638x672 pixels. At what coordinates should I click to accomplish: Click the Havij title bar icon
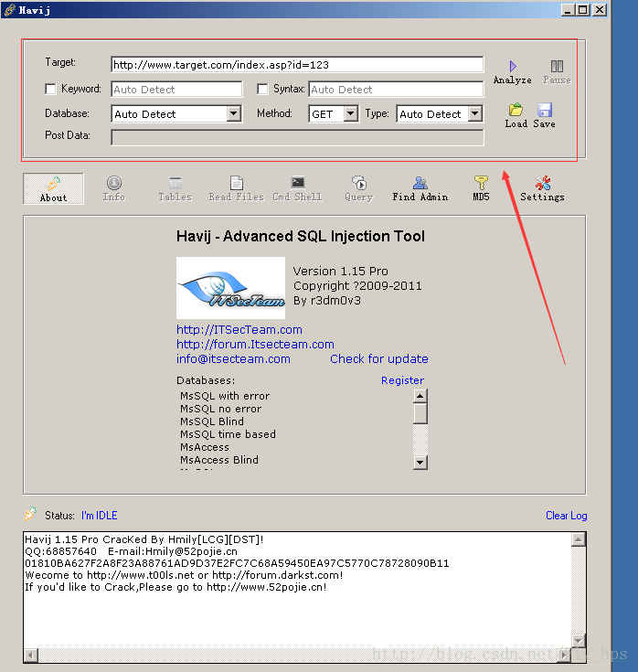pos(9,9)
